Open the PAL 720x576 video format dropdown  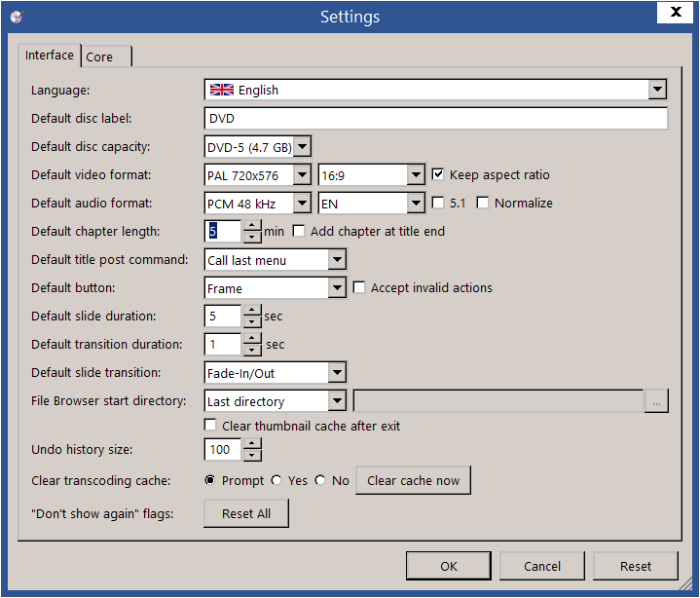(302, 175)
